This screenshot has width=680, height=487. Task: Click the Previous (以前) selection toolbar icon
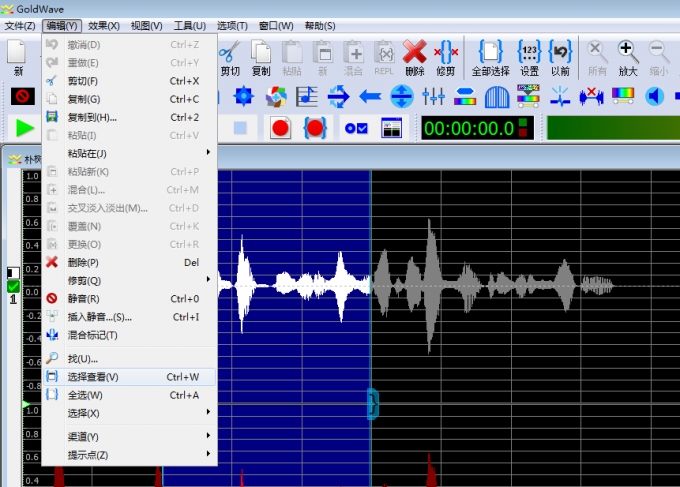click(x=560, y=58)
